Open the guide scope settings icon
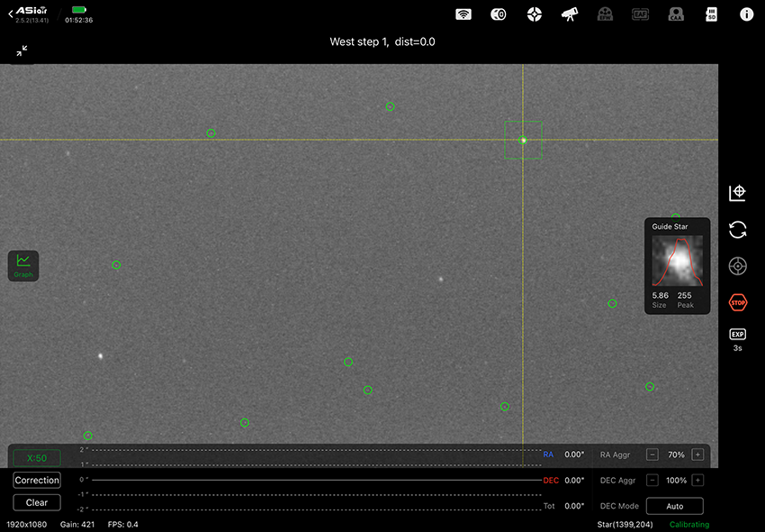Image resolution: width=765 pixels, height=532 pixels. pos(535,14)
